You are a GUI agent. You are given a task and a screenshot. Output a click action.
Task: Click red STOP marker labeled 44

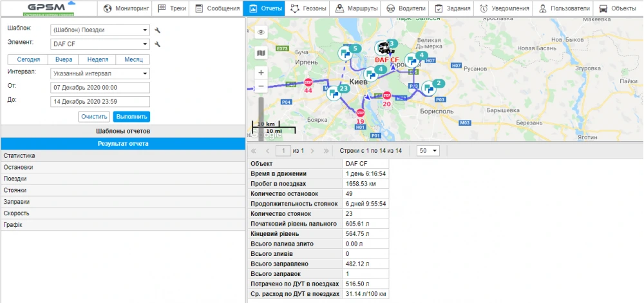coord(308,83)
